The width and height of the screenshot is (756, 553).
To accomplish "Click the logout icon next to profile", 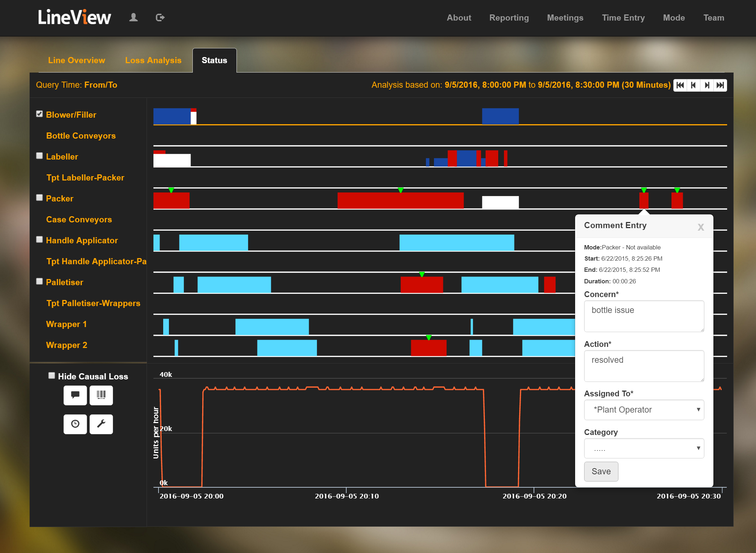I will [x=160, y=17].
